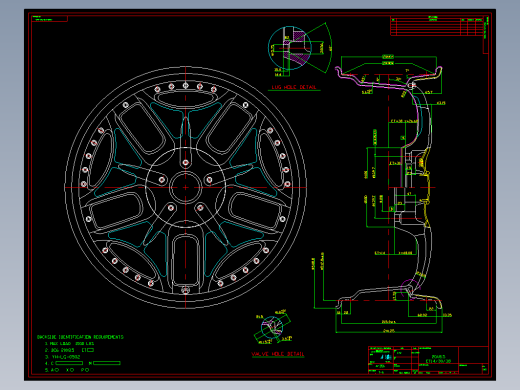This screenshot has width=520, height=390.
Task: Click the VALVE HOLE DETAIL label
Action: [278, 354]
